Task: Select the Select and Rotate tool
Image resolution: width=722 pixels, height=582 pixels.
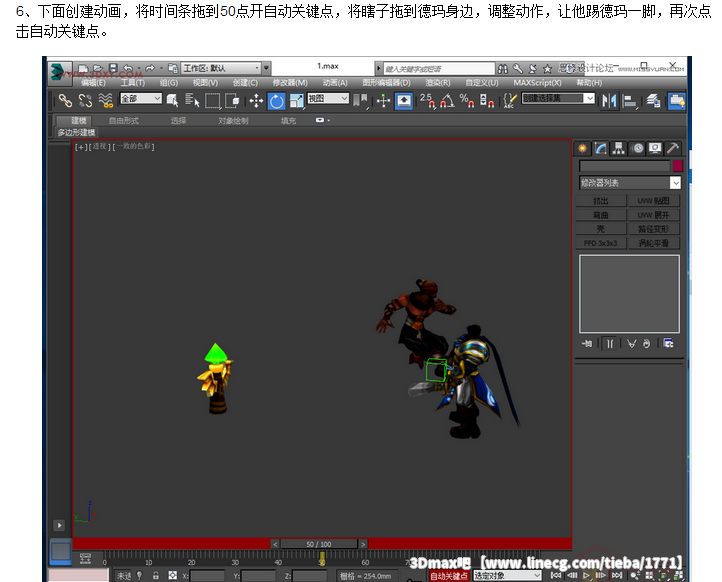Action: [276, 101]
